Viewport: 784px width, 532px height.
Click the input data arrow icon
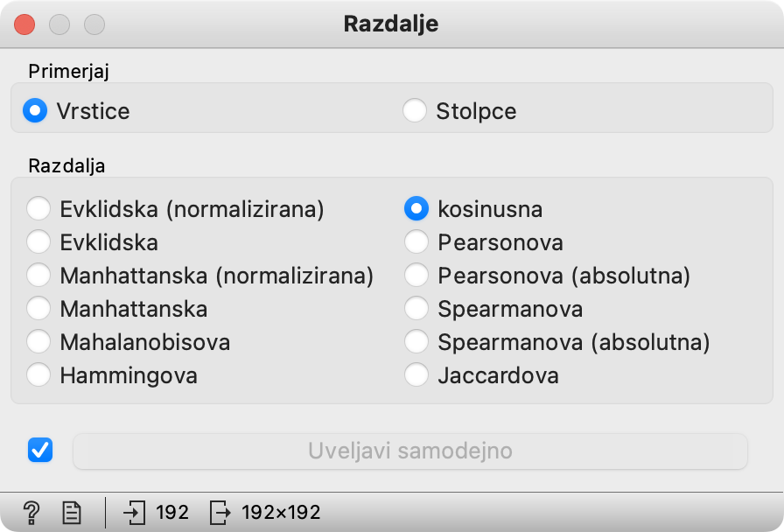(134, 513)
